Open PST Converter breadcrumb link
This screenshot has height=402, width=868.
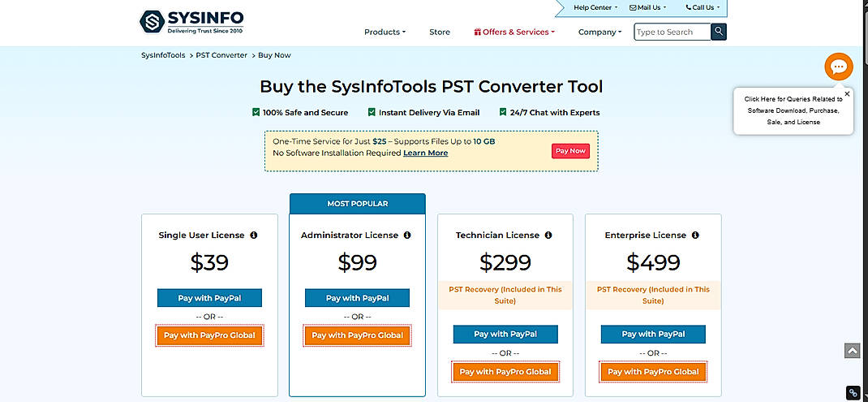(x=221, y=55)
